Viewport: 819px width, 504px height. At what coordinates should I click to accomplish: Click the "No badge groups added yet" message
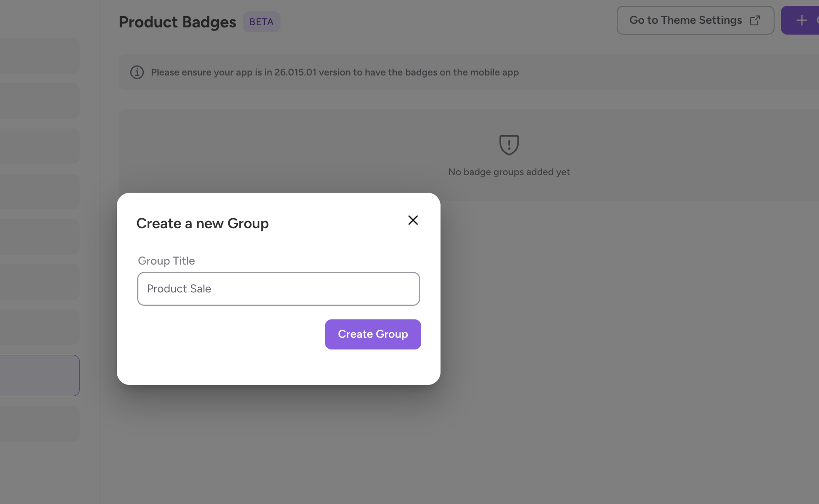tap(509, 172)
